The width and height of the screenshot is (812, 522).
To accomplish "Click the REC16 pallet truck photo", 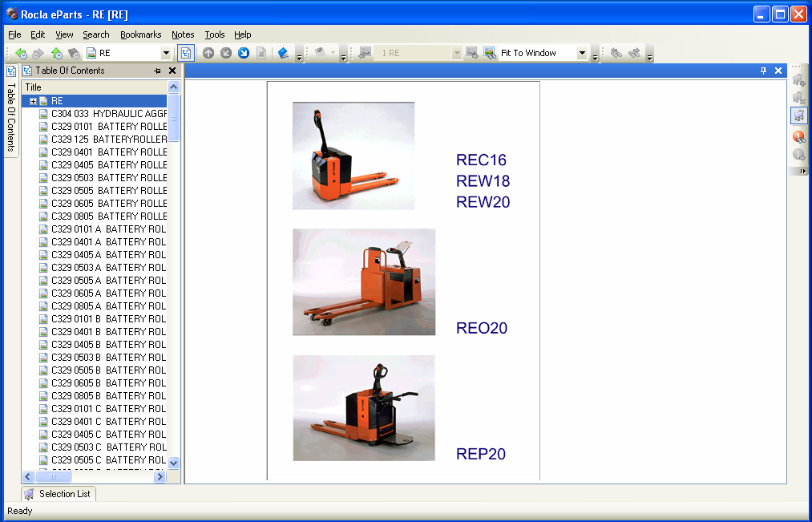I will pyautogui.click(x=353, y=156).
